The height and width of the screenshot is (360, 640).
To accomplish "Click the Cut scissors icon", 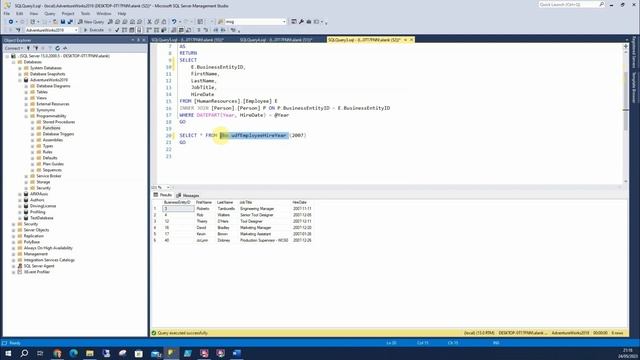I will (x=149, y=22).
